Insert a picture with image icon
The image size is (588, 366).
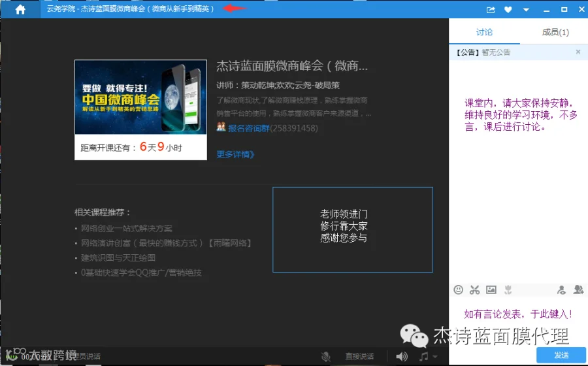[x=491, y=290]
